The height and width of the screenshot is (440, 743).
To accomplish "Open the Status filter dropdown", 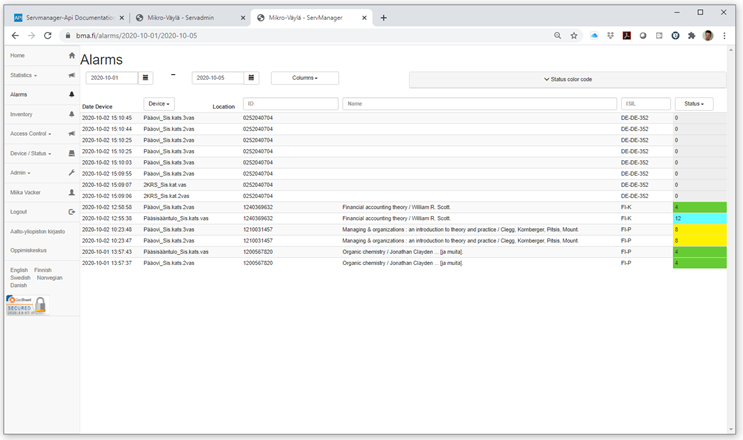I will (693, 103).
